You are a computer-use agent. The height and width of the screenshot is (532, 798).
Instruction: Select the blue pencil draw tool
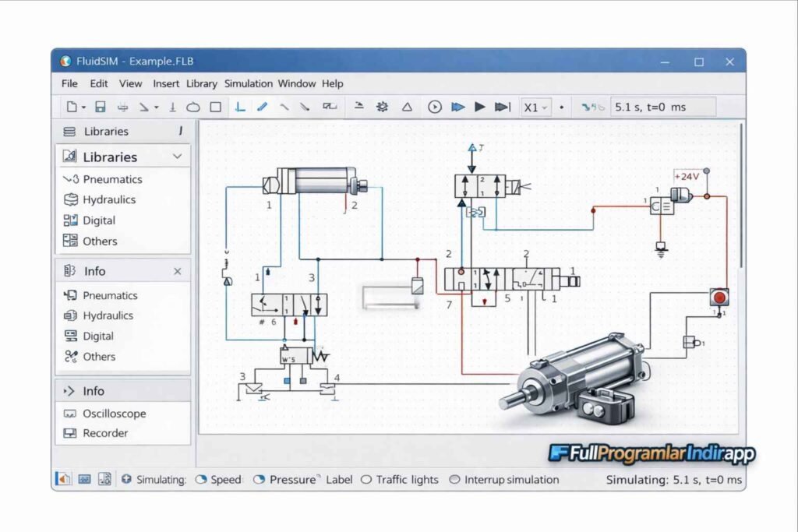[x=262, y=107]
